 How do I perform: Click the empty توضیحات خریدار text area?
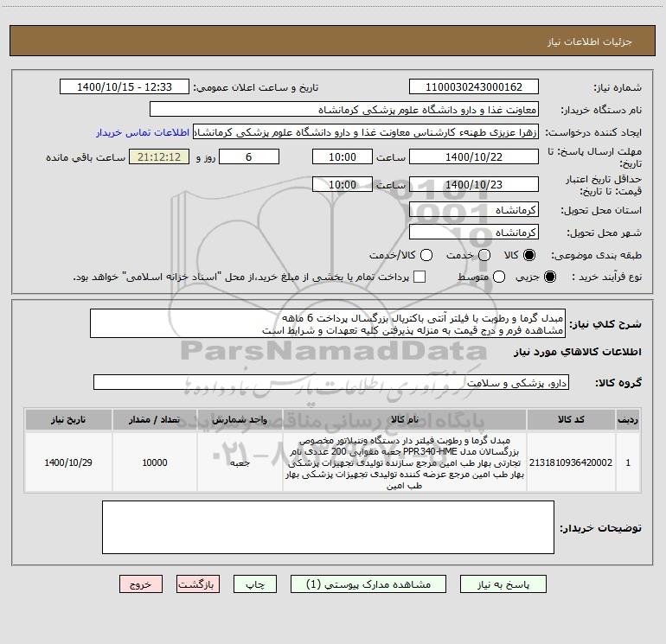[x=328, y=527]
